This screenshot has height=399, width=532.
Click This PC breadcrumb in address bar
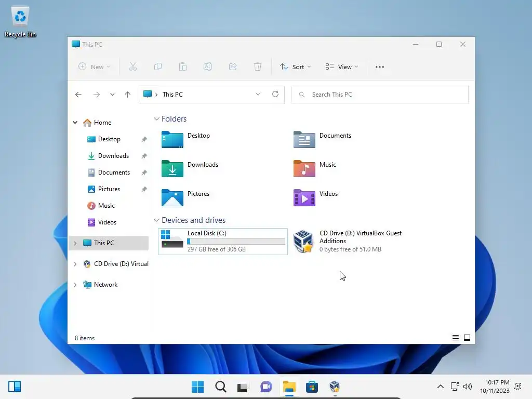coord(172,95)
